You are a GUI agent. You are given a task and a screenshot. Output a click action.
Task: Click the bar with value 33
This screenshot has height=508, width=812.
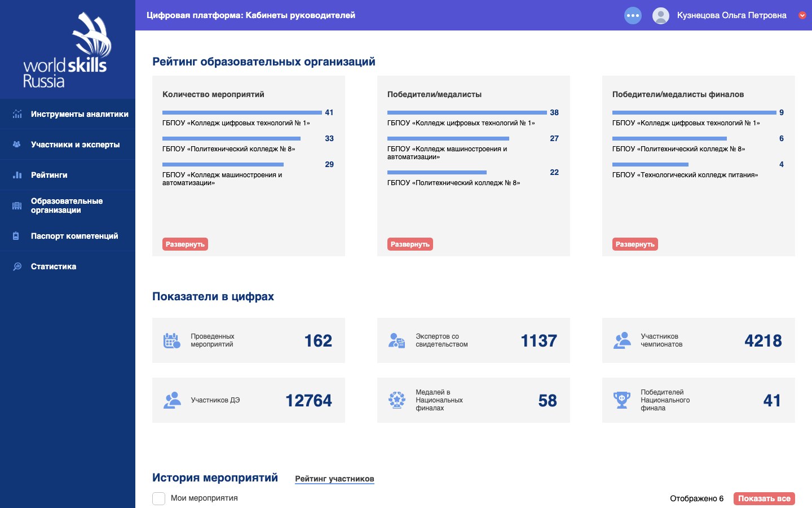[231, 138]
